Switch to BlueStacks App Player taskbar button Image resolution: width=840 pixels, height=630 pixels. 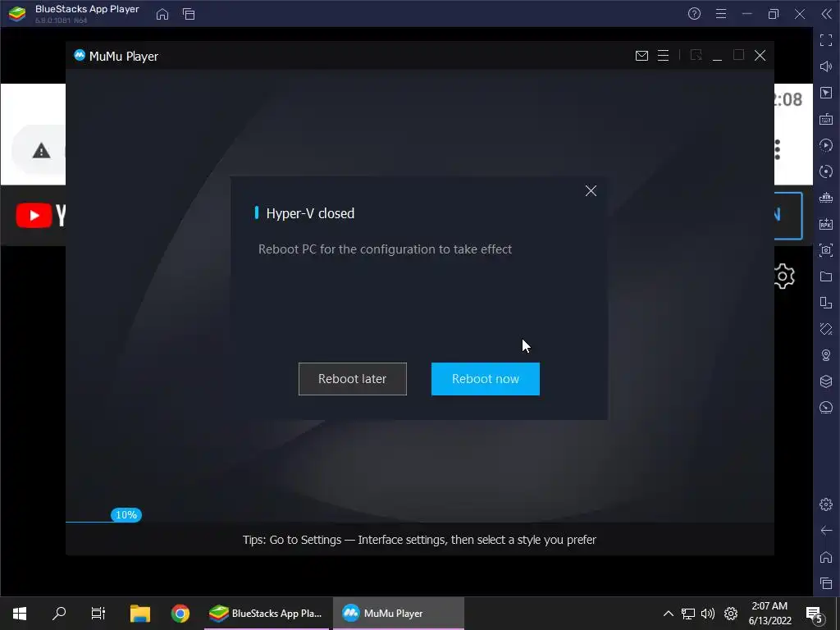267,614
